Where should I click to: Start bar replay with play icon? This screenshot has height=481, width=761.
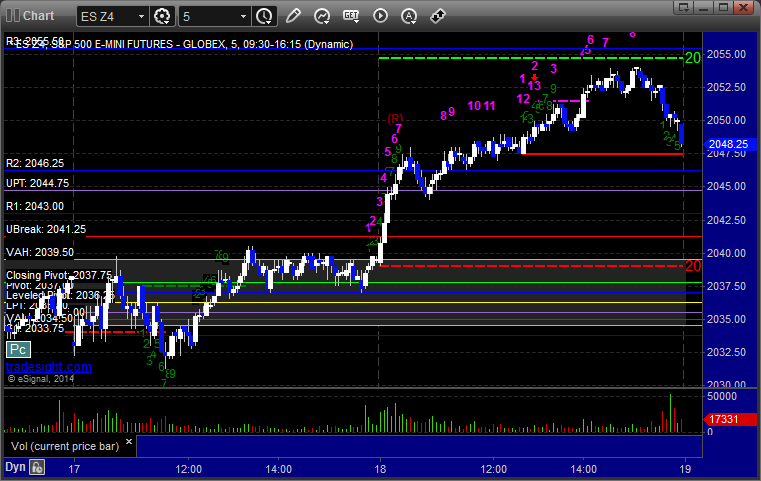(380, 16)
